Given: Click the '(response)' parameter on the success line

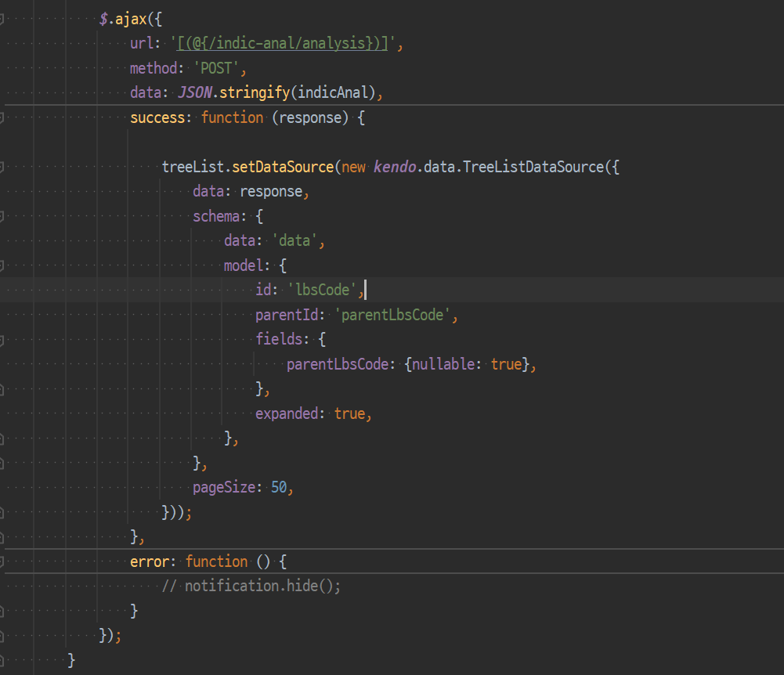Looking at the screenshot, I should click(x=310, y=118).
